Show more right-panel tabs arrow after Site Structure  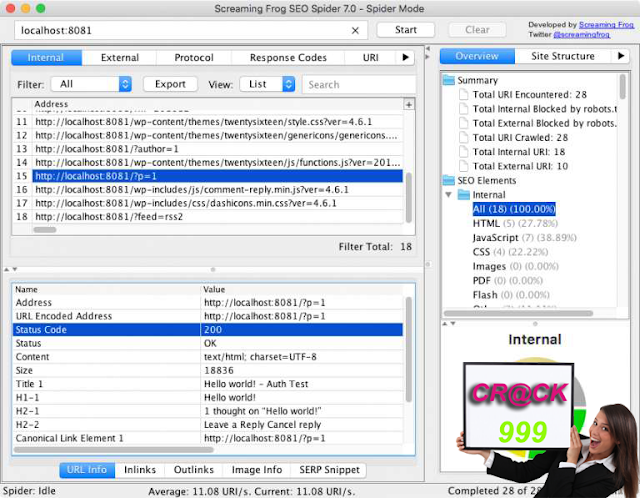click(x=621, y=56)
